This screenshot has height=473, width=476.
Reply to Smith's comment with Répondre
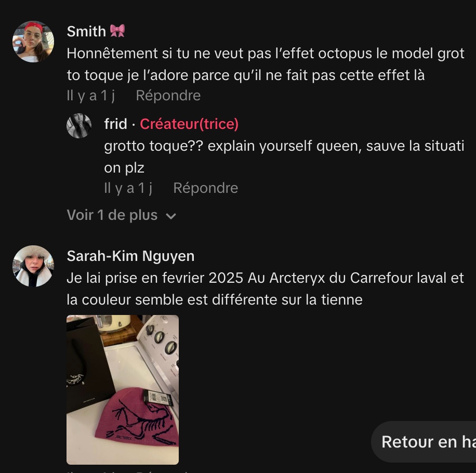168,95
